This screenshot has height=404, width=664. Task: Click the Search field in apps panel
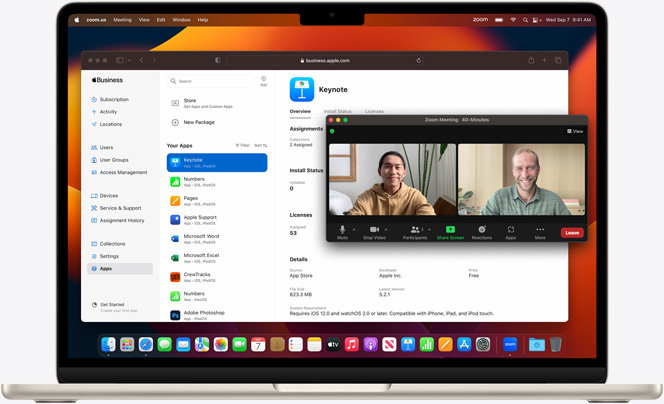(210, 81)
